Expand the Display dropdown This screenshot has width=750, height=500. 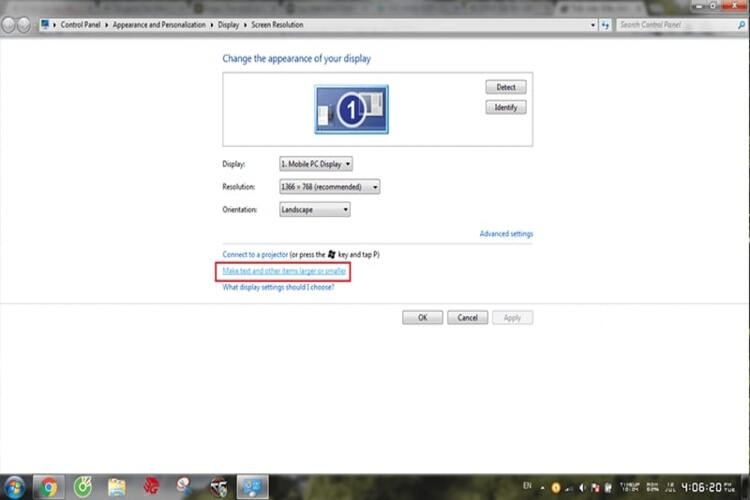[316, 164]
